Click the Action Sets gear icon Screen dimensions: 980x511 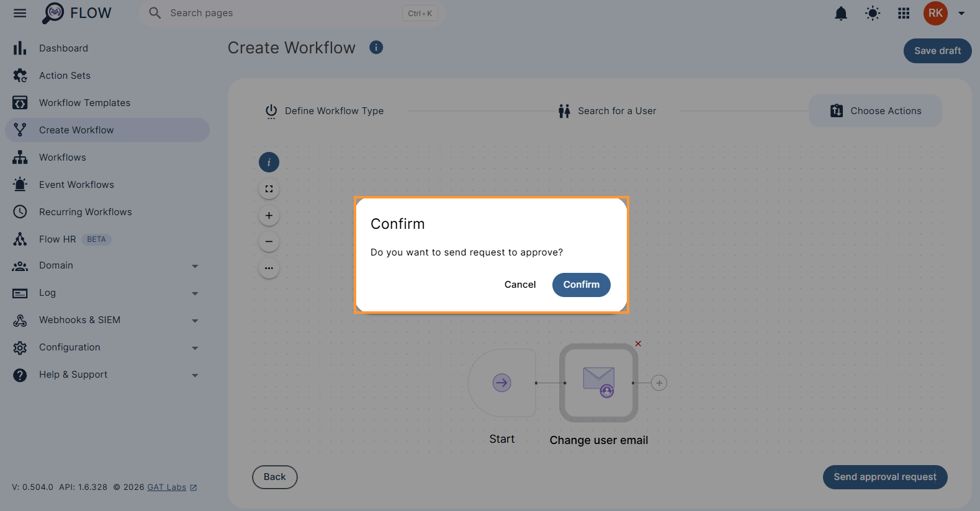(x=20, y=76)
